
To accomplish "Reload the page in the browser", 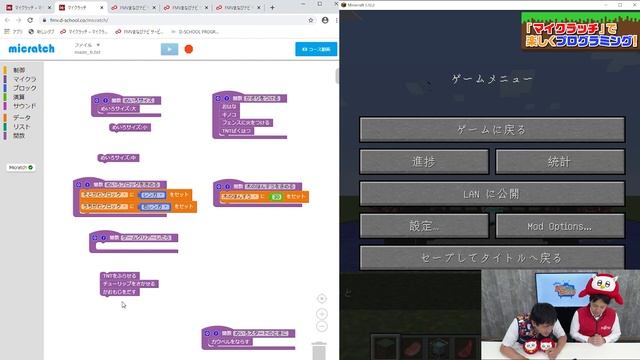I will click(30, 20).
